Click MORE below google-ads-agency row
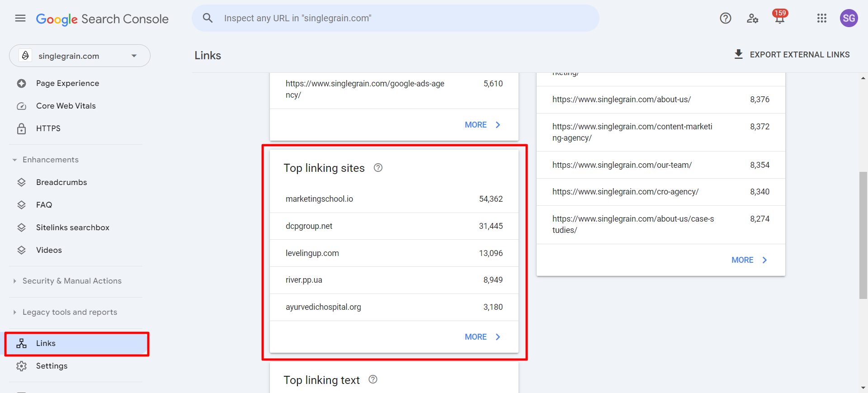The height and width of the screenshot is (393, 868). [476, 125]
